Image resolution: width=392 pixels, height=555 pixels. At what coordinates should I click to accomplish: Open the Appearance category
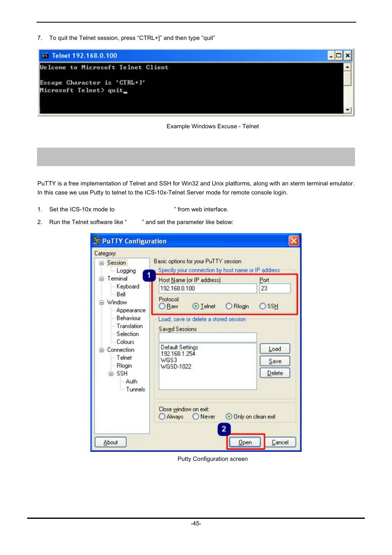pos(131,310)
